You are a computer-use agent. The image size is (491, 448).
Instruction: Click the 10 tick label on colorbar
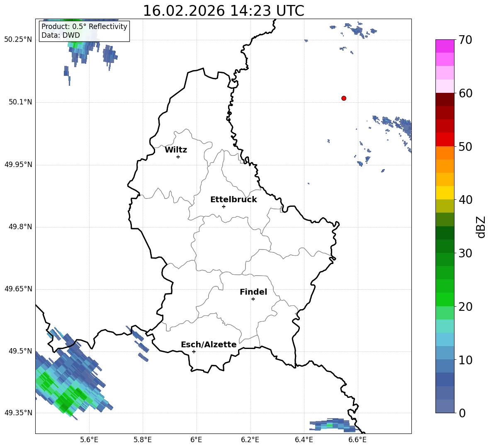(465, 360)
